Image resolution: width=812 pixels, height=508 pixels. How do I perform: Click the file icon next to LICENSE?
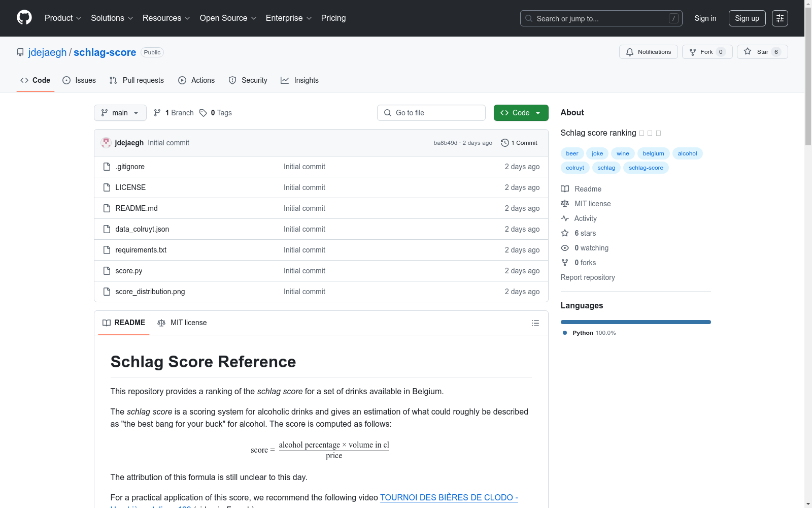tap(107, 187)
